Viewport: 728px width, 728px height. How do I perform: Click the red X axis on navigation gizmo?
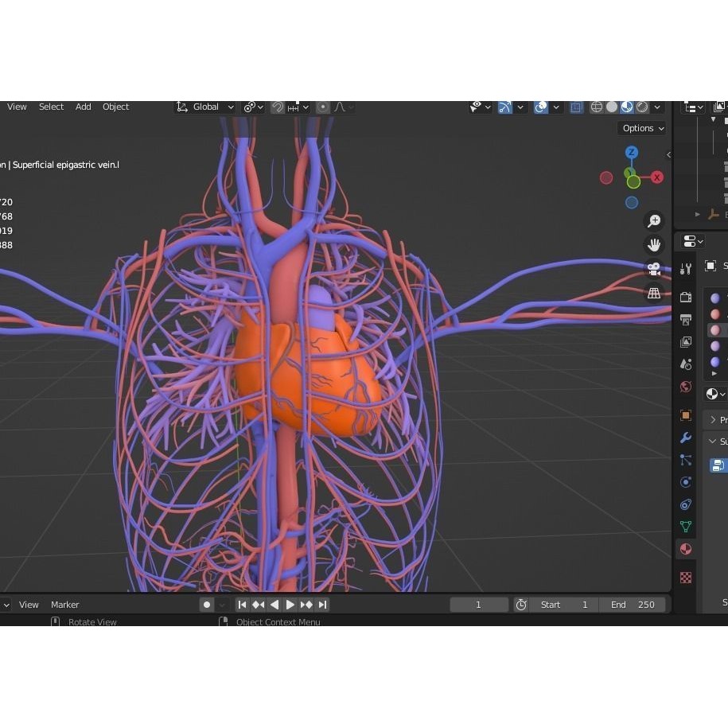pyautogui.click(x=656, y=177)
